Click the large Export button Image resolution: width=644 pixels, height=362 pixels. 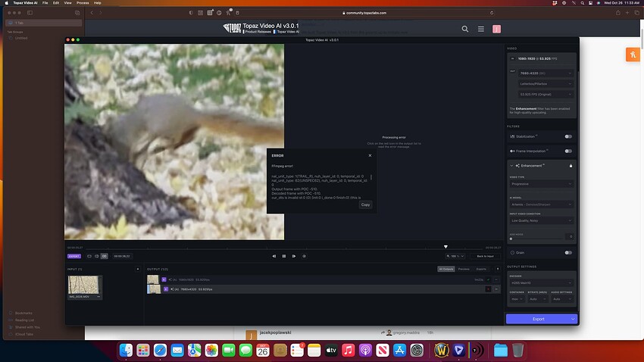538,319
